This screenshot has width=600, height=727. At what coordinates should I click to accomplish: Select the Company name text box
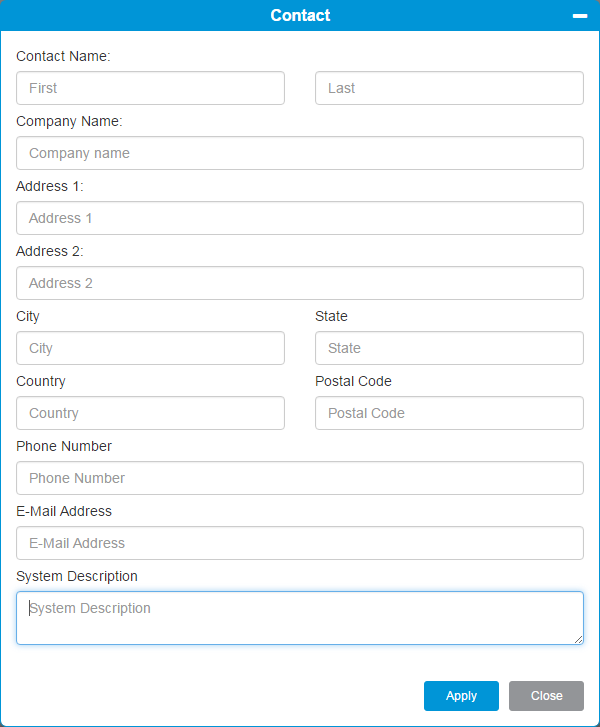pos(300,153)
